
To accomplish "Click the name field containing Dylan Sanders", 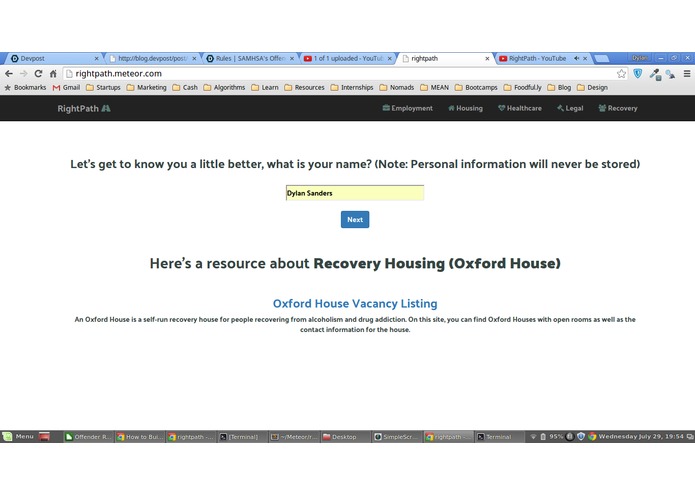I will click(x=355, y=193).
